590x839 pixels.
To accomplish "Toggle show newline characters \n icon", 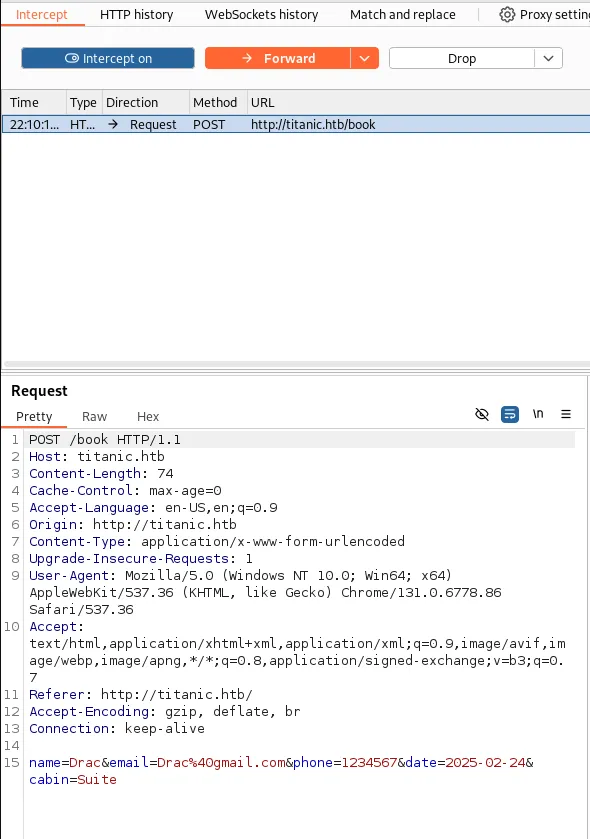I will (x=538, y=414).
